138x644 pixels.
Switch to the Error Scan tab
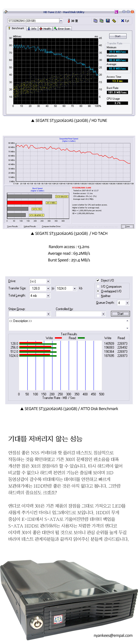click(62, 29)
